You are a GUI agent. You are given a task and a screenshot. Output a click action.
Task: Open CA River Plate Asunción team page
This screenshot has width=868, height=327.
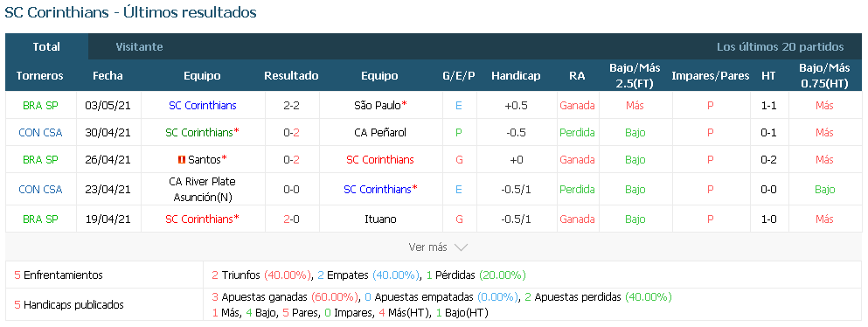click(x=203, y=189)
